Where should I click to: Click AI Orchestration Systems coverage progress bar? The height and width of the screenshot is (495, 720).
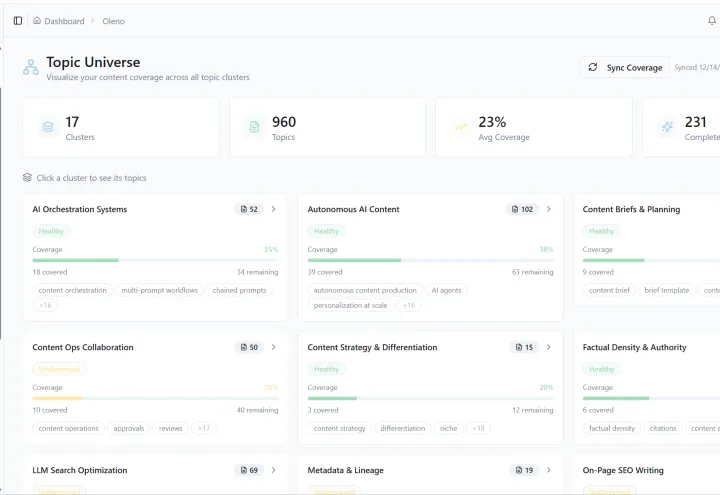pos(155,260)
